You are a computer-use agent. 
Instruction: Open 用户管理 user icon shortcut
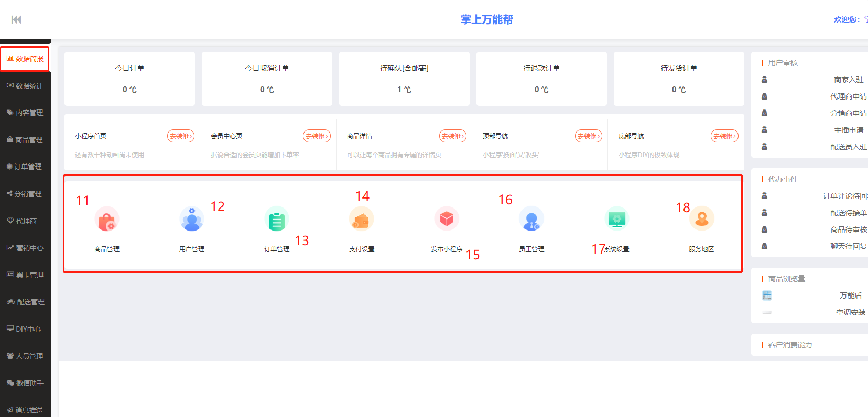[x=192, y=219]
